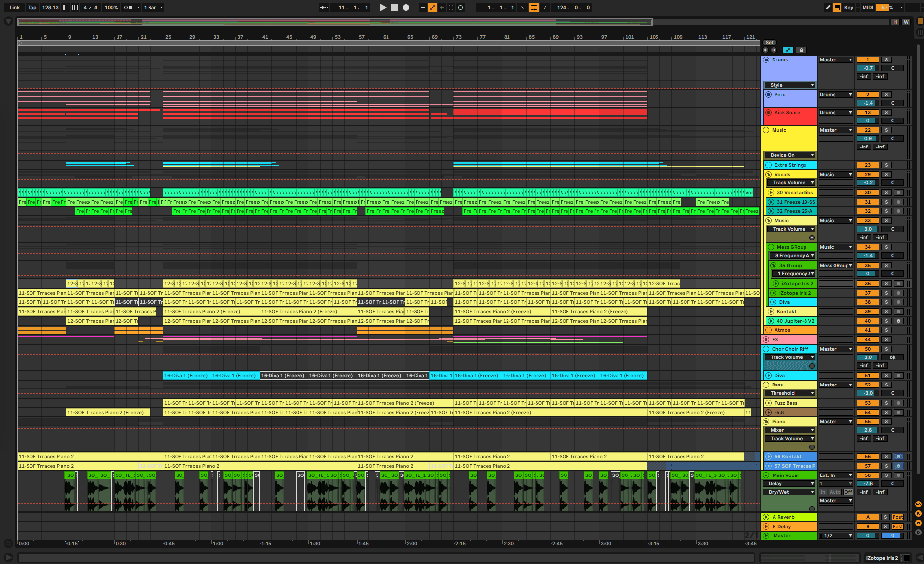Show or hide the Mixer section (M)

(x=918, y=523)
